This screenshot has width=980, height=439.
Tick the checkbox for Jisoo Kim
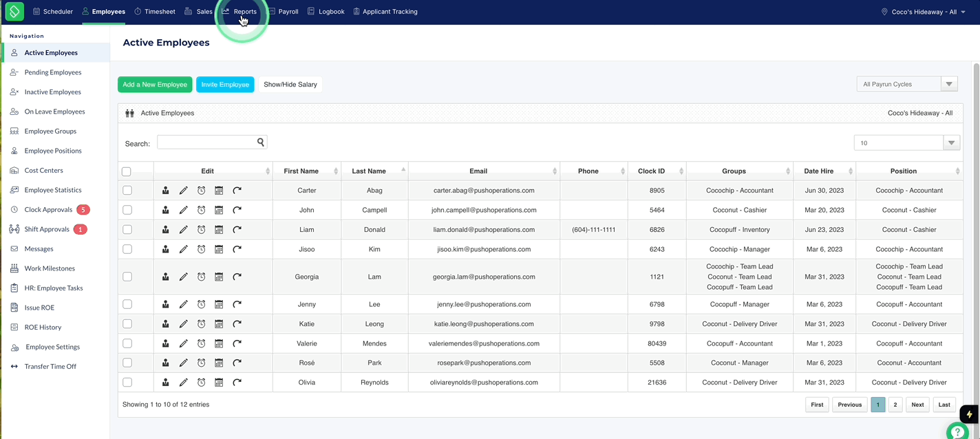(127, 249)
